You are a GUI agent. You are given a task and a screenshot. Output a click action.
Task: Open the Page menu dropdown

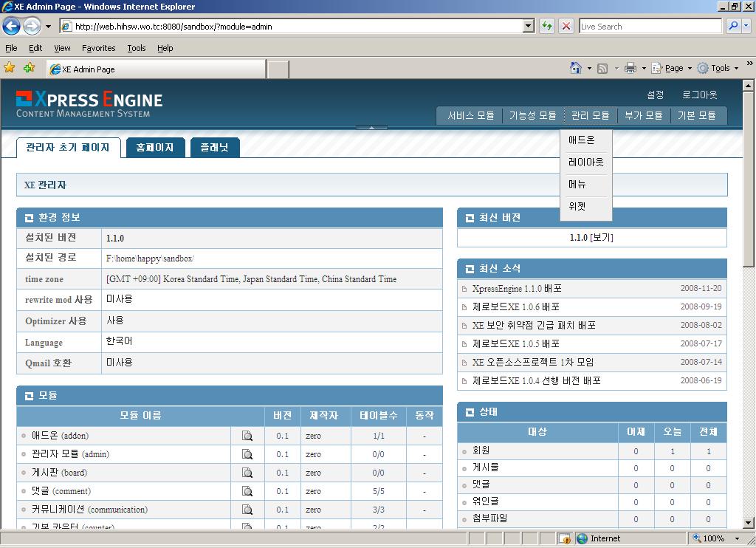pyautogui.click(x=672, y=69)
